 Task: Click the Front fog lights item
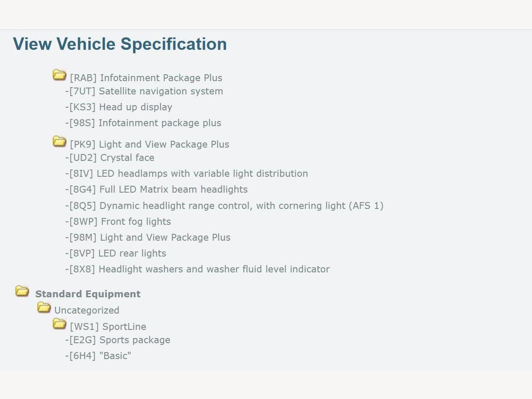[x=118, y=221]
